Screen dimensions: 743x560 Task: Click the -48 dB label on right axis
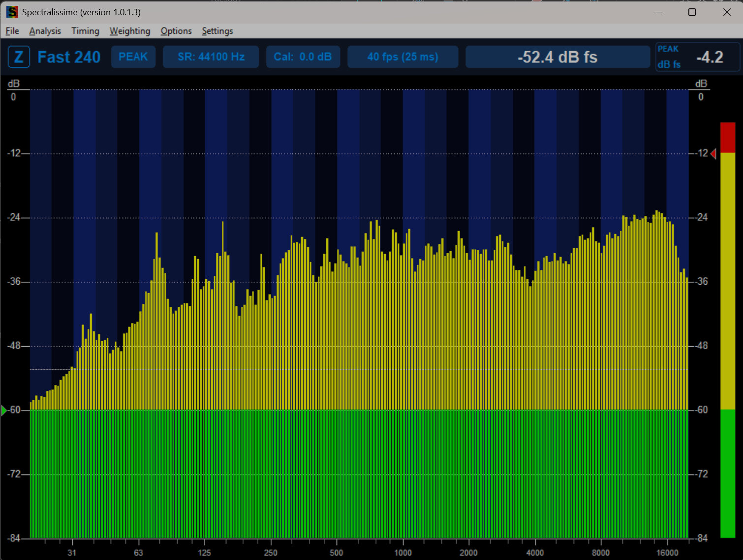[702, 346]
